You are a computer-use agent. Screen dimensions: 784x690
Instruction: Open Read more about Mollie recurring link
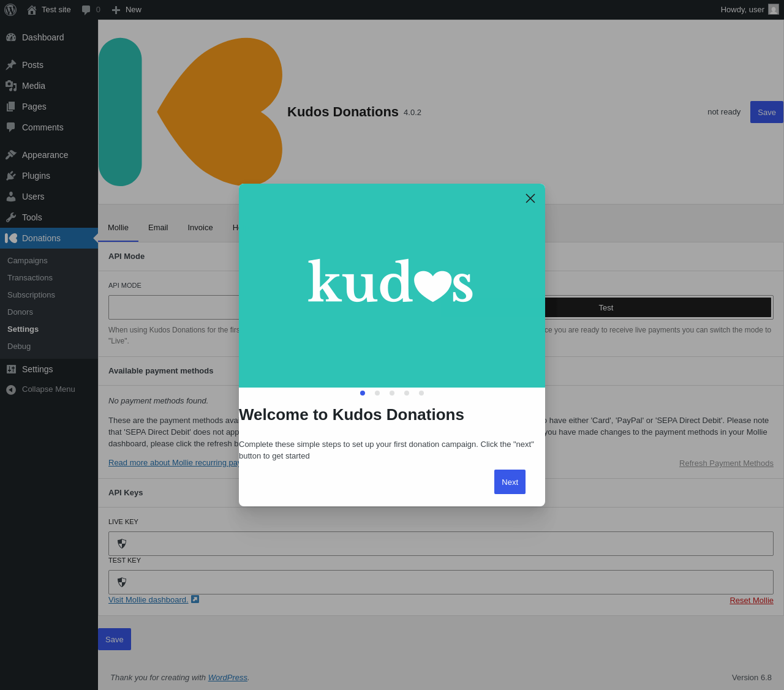(x=174, y=463)
